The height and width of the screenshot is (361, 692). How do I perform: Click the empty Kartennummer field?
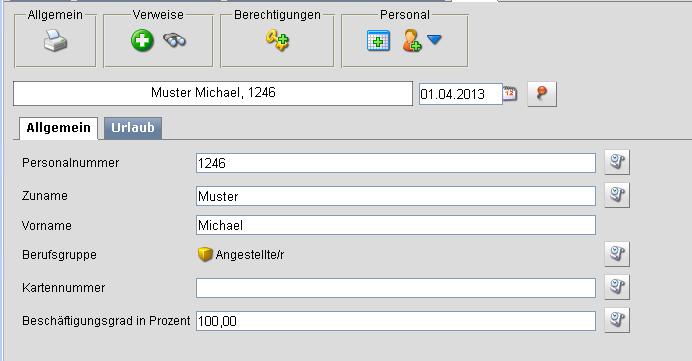(396, 288)
